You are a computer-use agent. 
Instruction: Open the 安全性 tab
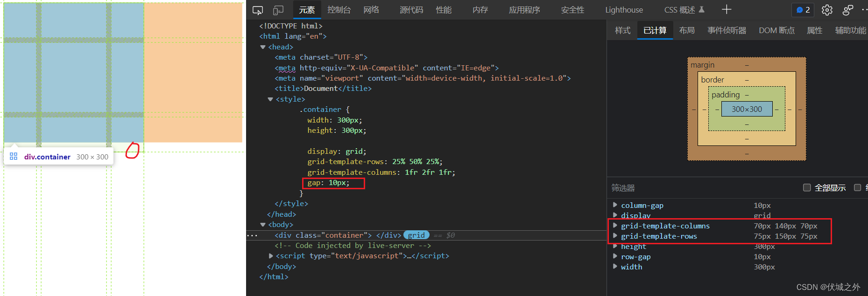[572, 10]
